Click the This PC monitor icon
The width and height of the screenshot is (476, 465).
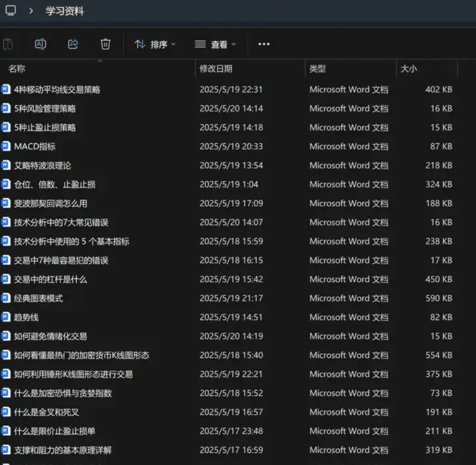tap(11, 11)
